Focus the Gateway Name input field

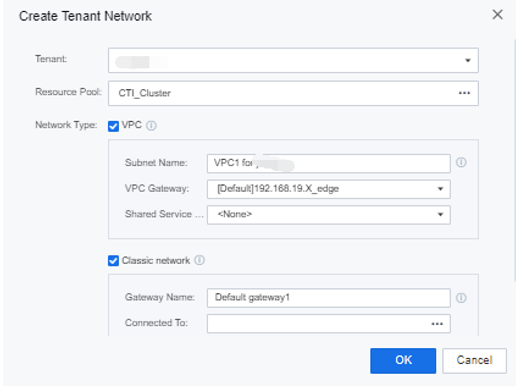tap(329, 298)
